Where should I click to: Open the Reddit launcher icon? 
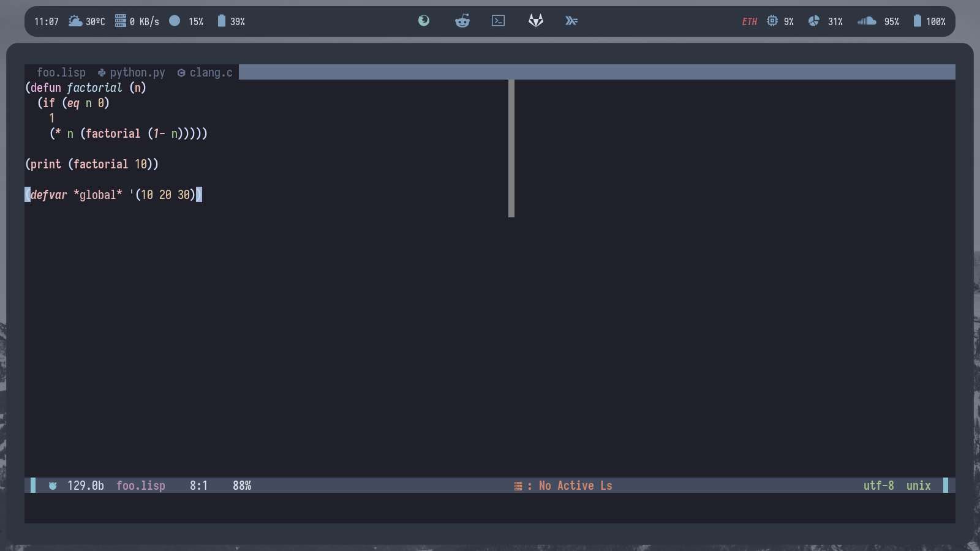462,21
